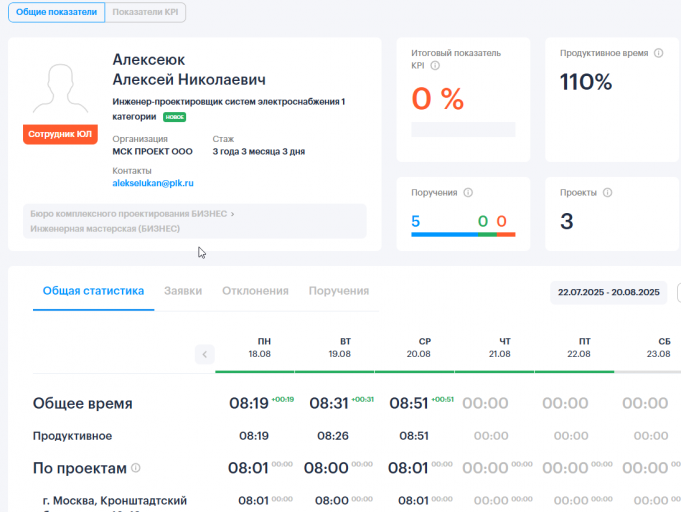Click Бюро комплексного проектирования БИЗНЕС breadcrumb
This screenshot has width=681, height=512.
(x=129, y=214)
